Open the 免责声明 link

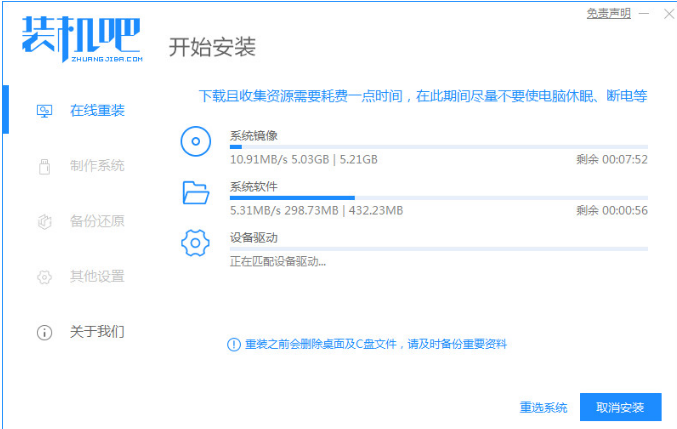pos(608,13)
